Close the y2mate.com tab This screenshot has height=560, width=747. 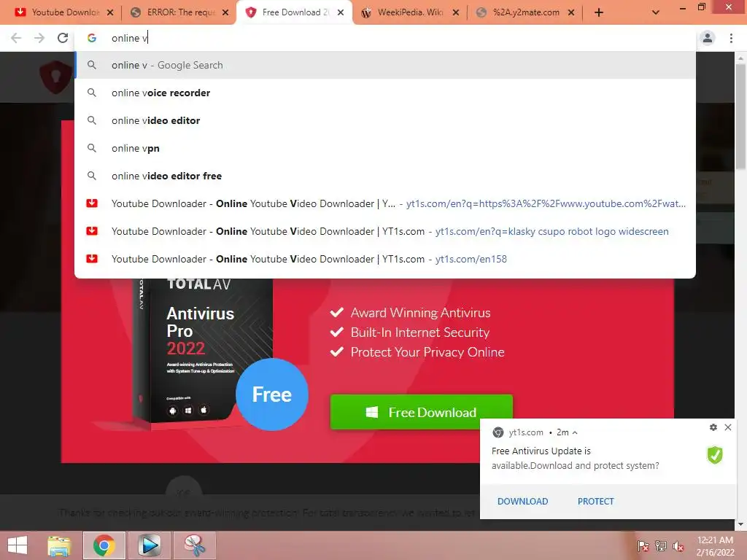point(571,13)
